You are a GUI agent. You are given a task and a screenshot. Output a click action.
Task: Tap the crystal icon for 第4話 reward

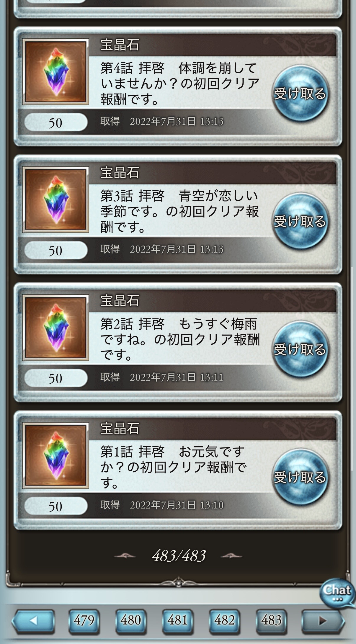click(x=56, y=72)
